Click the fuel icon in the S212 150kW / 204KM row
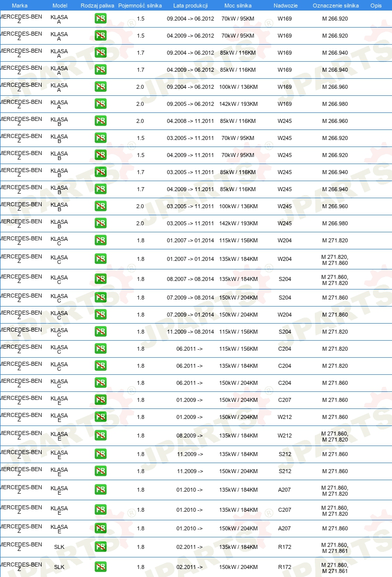 100,471
